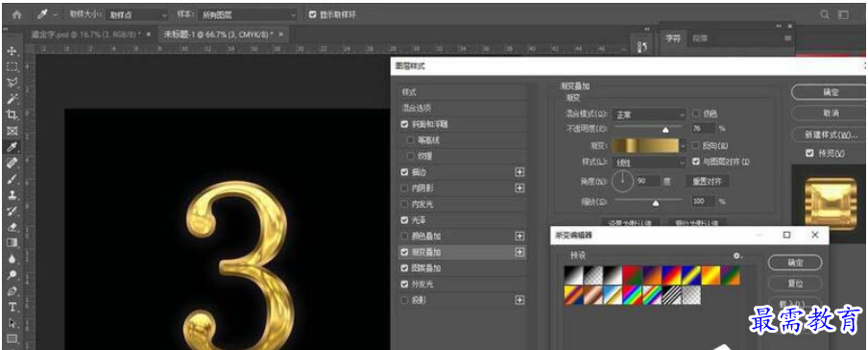Switch to 未标题-1 document tab

(218, 35)
